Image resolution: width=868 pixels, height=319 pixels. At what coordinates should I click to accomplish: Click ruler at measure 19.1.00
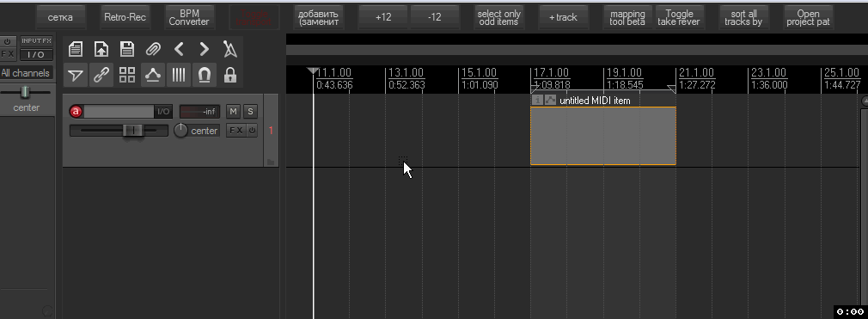624,73
